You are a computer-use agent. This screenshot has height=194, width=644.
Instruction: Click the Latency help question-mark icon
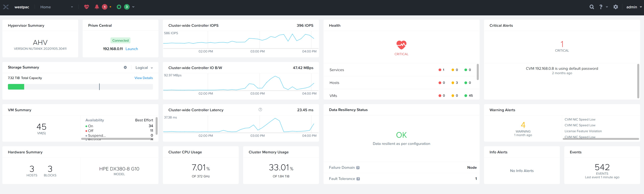(x=260, y=110)
